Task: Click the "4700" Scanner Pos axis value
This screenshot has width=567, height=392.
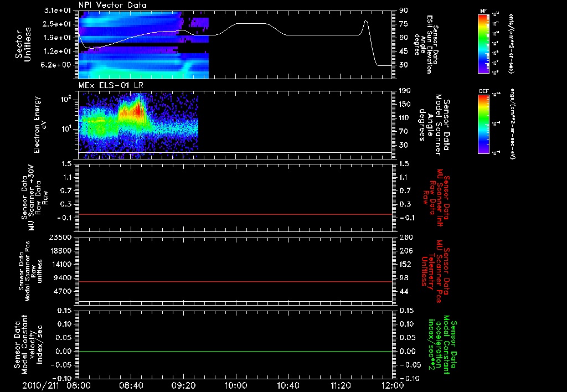Action: (x=63, y=291)
